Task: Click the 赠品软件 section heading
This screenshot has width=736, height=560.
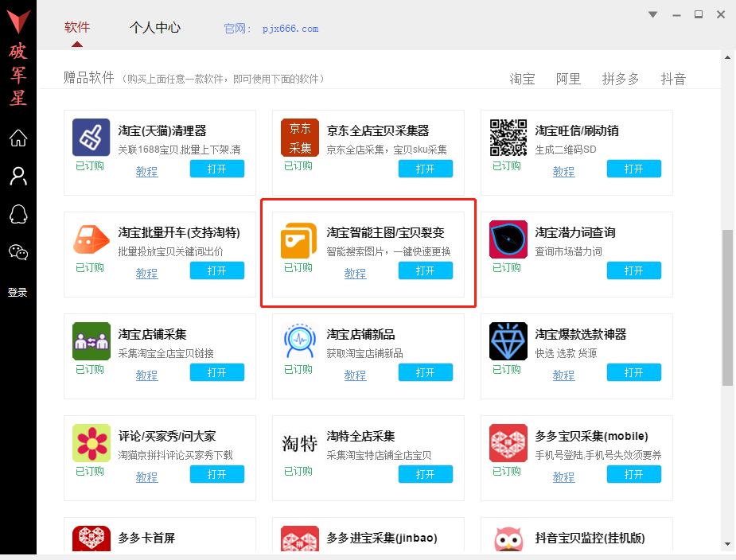Action: 88,77
